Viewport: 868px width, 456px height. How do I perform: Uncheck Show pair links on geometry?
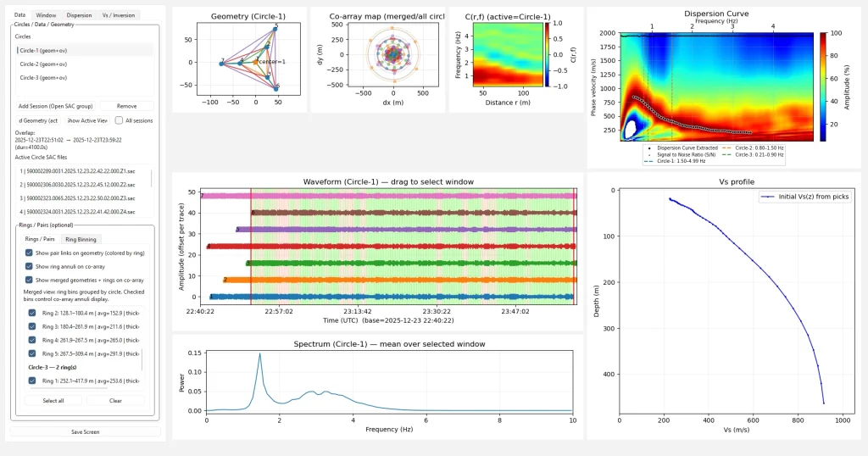click(30, 253)
